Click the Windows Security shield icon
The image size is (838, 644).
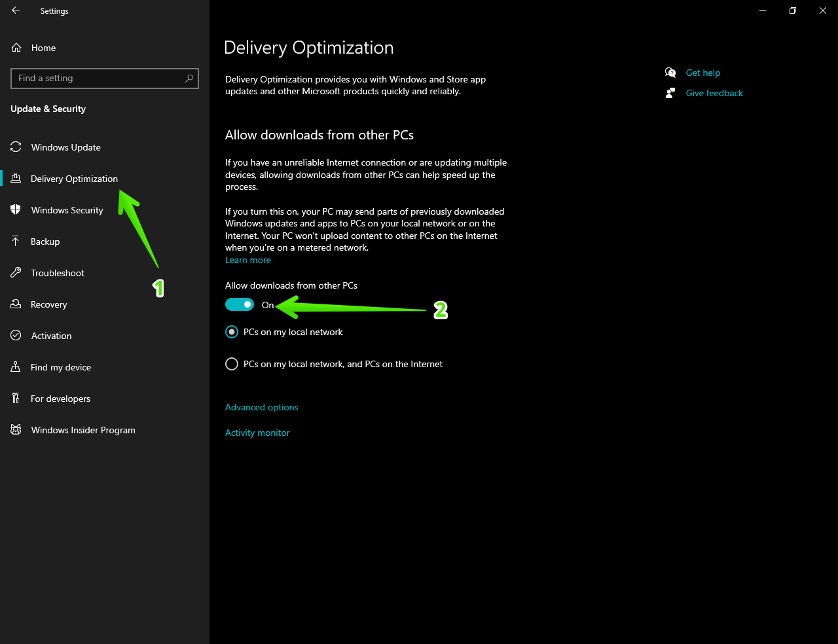click(x=16, y=210)
